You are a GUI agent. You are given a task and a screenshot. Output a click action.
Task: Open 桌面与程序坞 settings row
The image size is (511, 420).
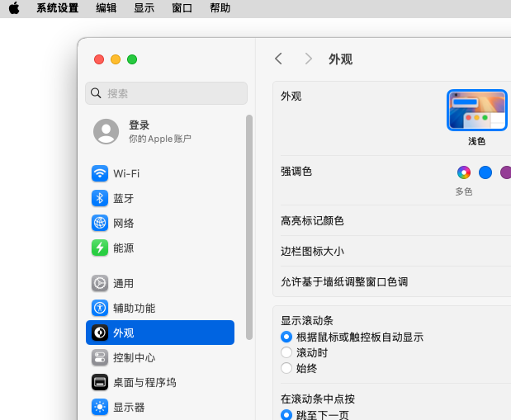160,382
